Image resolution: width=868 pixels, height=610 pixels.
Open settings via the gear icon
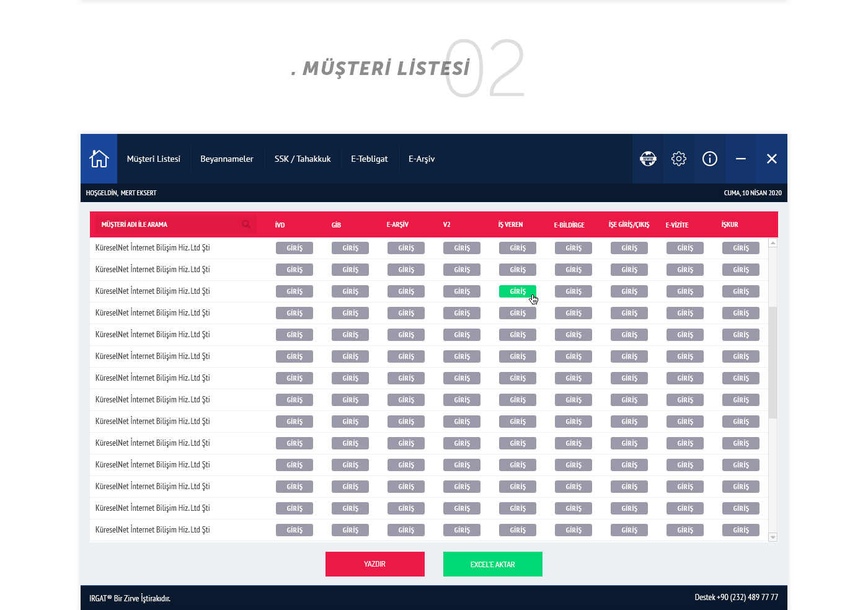tap(679, 159)
